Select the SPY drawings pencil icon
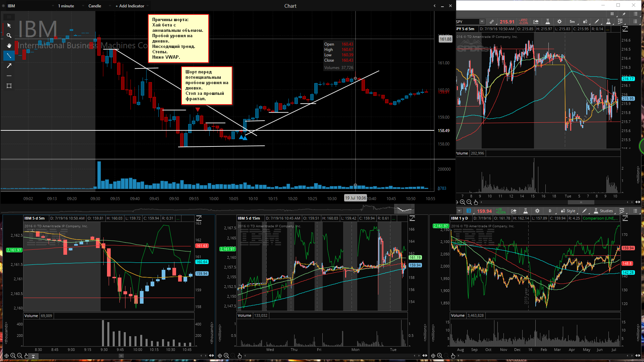The height and width of the screenshot is (362, 644). click(597, 21)
